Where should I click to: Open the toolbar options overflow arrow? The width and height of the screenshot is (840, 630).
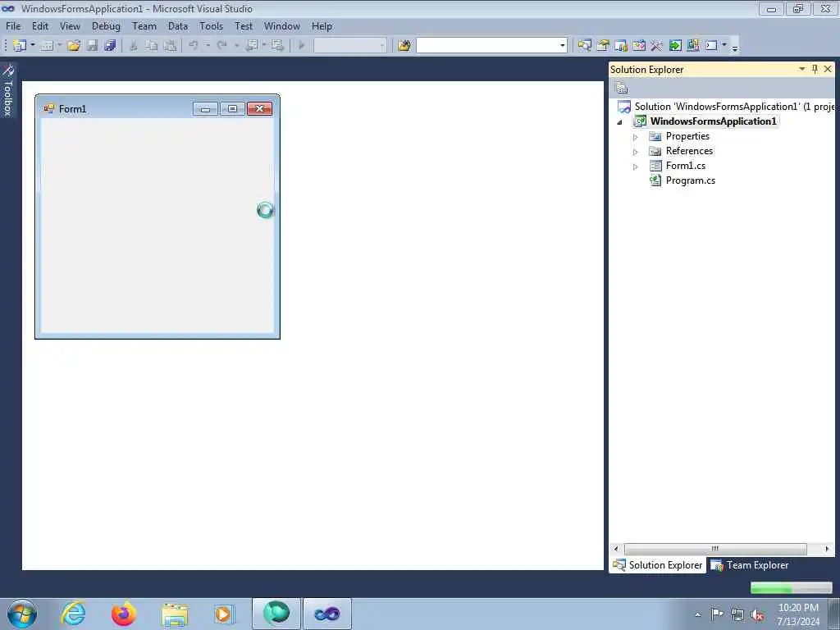coord(735,47)
